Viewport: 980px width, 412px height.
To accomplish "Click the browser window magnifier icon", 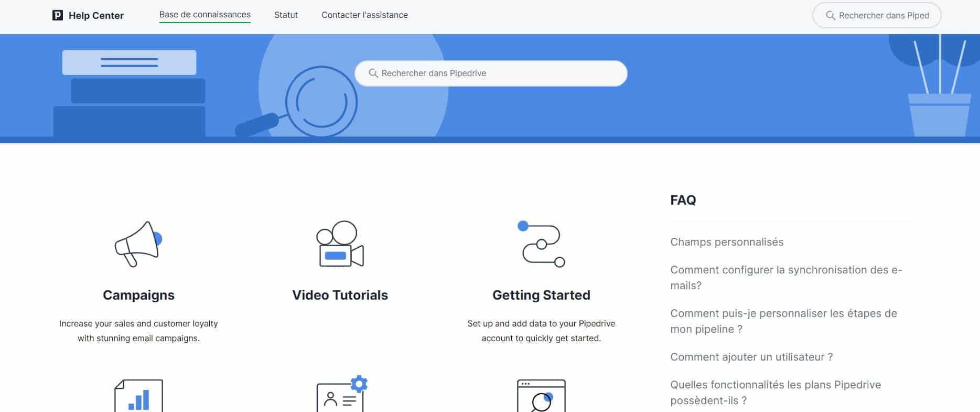I will [541, 396].
